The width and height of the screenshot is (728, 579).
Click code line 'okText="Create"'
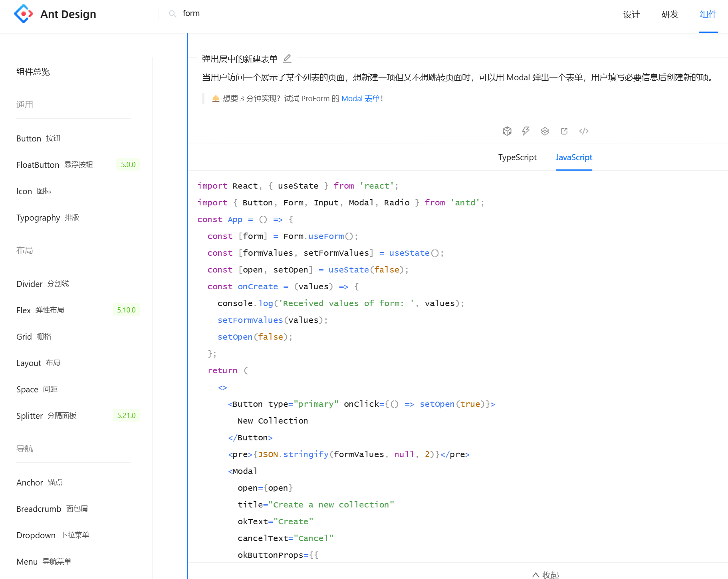[276, 521]
